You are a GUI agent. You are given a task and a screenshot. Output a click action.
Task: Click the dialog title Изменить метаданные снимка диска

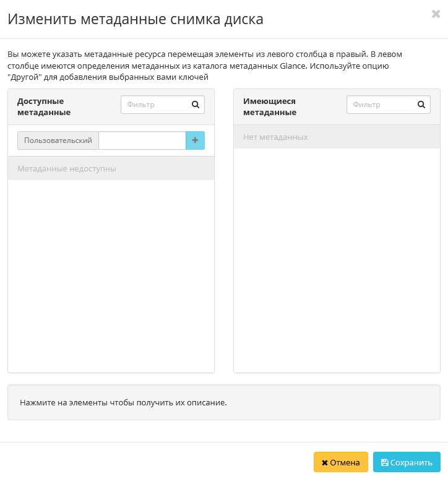coord(136,19)
